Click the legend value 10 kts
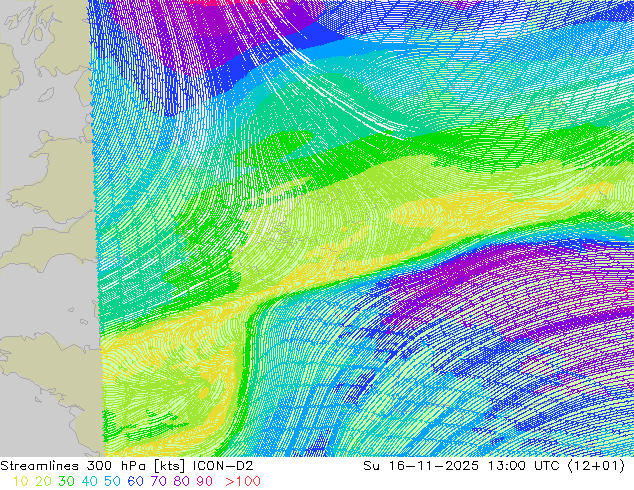The width and height of the screenshot is (634, 490). point(21,481)
